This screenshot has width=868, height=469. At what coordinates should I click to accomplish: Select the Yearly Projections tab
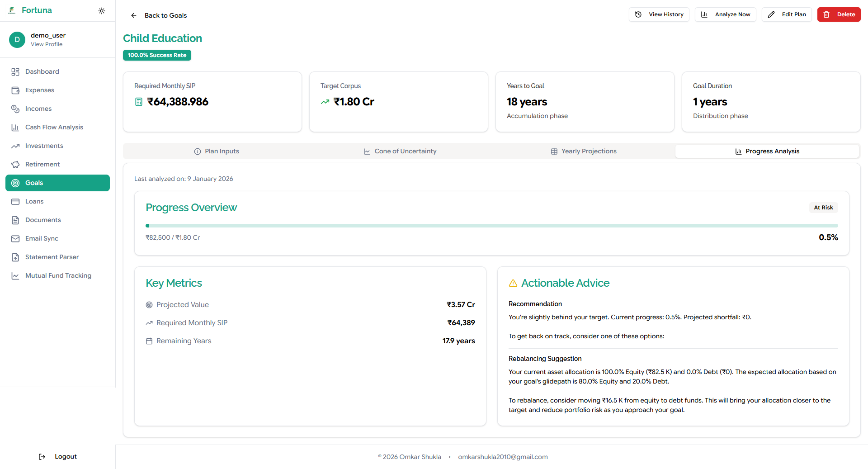pos(584,152)
